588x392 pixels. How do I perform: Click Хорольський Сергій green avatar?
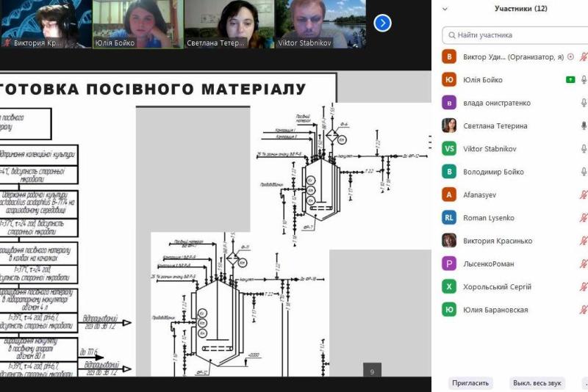pos(449,287)
